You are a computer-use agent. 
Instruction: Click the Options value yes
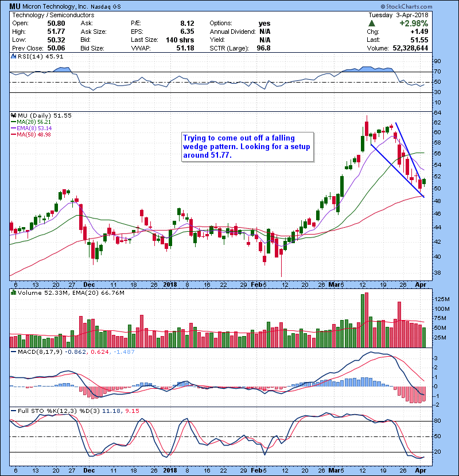point(264,24)
